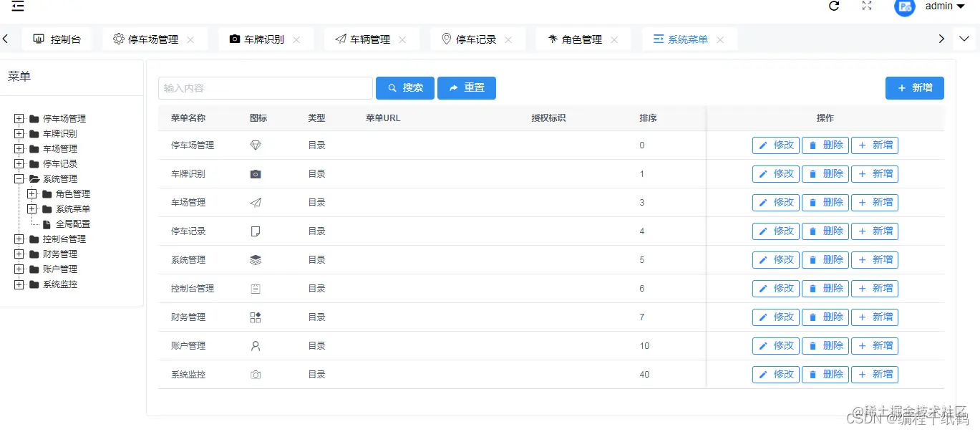Click the 财务管理 cell in the table
980x432 pixels.
coord(188,317)
